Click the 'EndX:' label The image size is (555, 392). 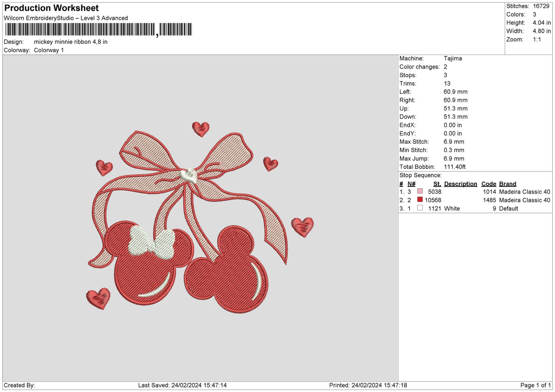coord(408,125)
